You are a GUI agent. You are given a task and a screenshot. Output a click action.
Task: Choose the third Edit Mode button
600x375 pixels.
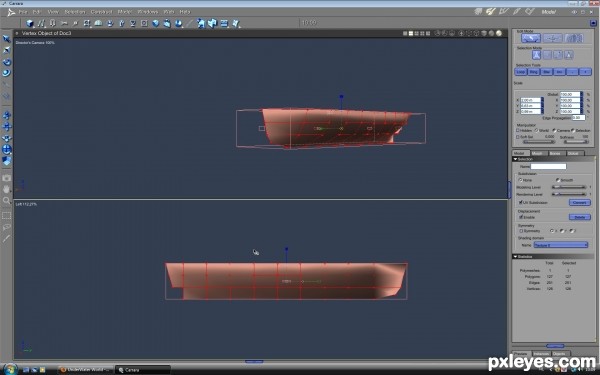coord(574,38)
